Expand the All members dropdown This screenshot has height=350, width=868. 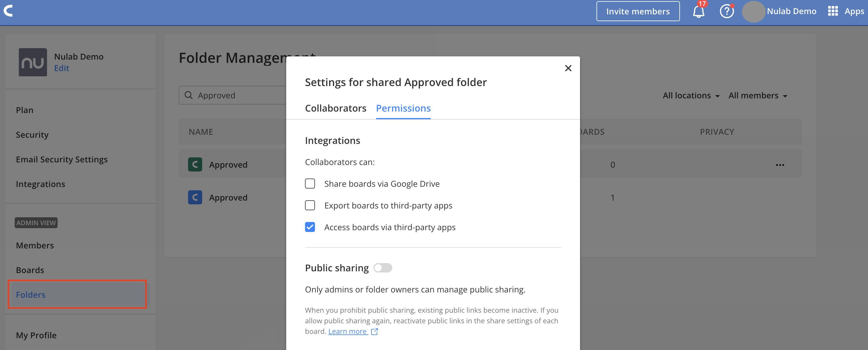point(758,96)
